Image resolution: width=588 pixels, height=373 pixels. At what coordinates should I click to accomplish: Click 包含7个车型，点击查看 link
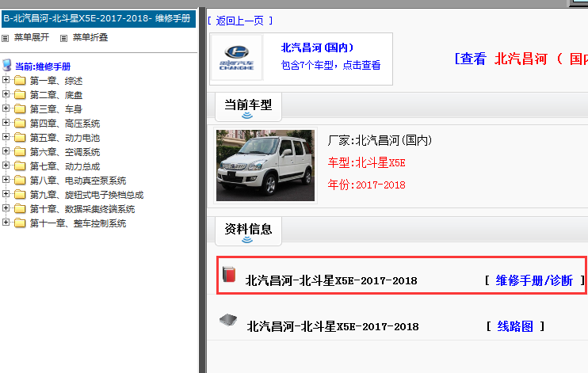click(x=330, y=65)
